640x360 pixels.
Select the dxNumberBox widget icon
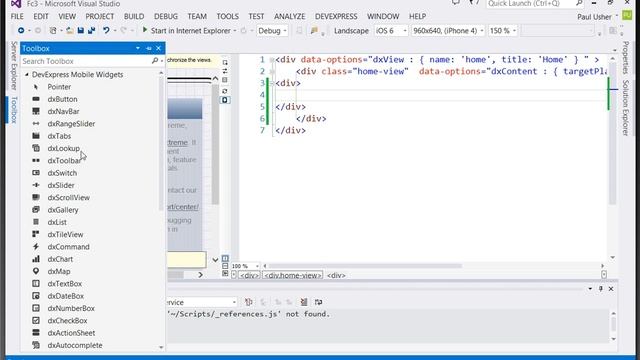36,308
